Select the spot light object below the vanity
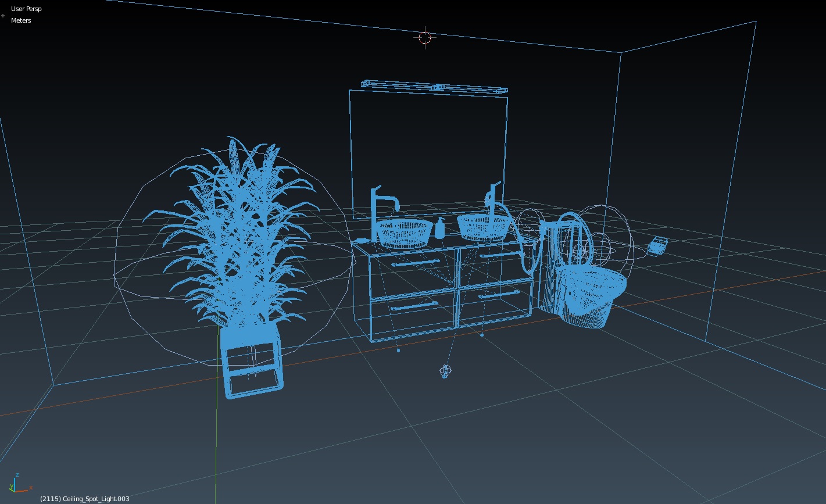The image size is (826, 504). click(445, 371)
